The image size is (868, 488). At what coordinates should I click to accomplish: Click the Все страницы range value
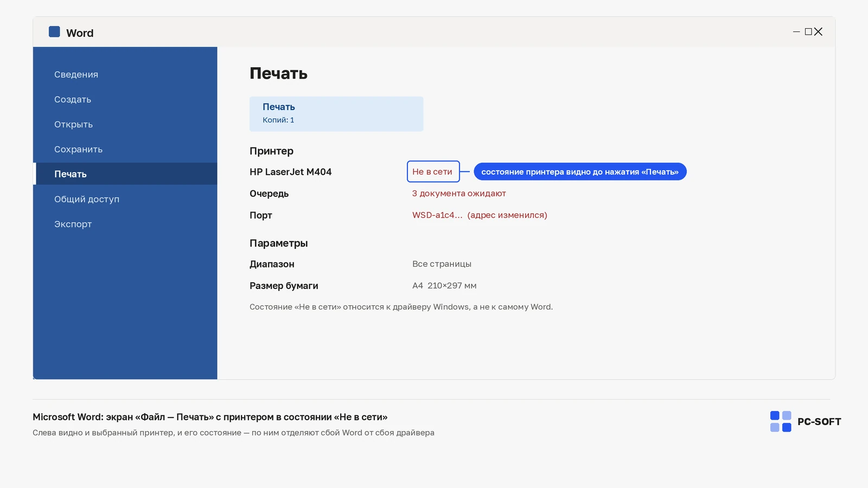(442, 264)
